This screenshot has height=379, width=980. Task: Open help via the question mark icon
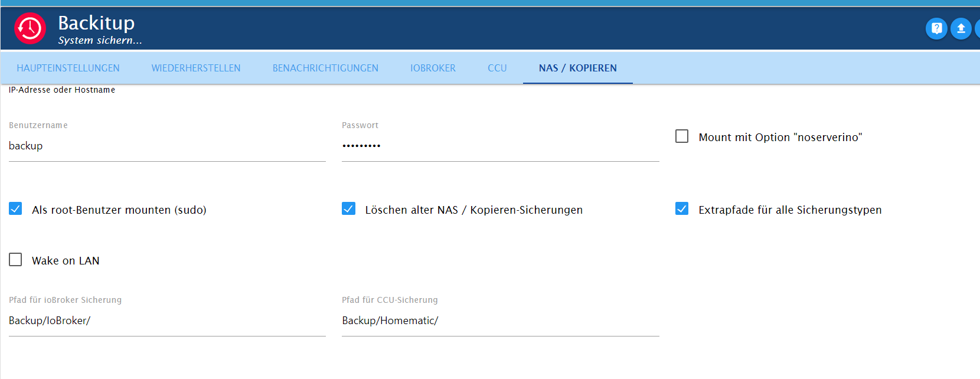(936, 28)
